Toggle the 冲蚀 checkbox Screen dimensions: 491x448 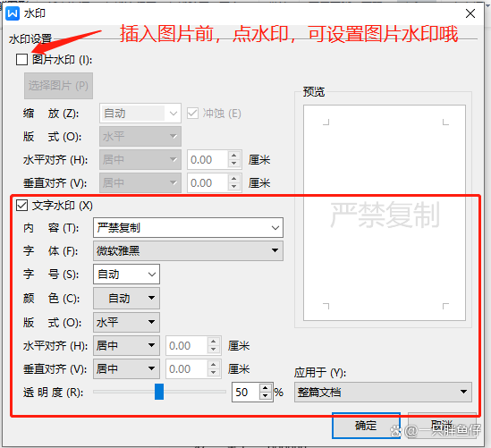(x=192, y=114)
